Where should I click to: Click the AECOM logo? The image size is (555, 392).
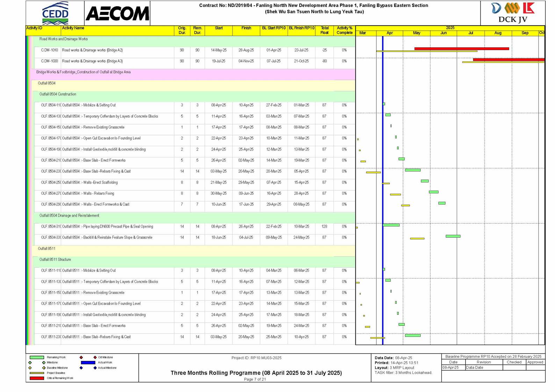coord(117,14)
